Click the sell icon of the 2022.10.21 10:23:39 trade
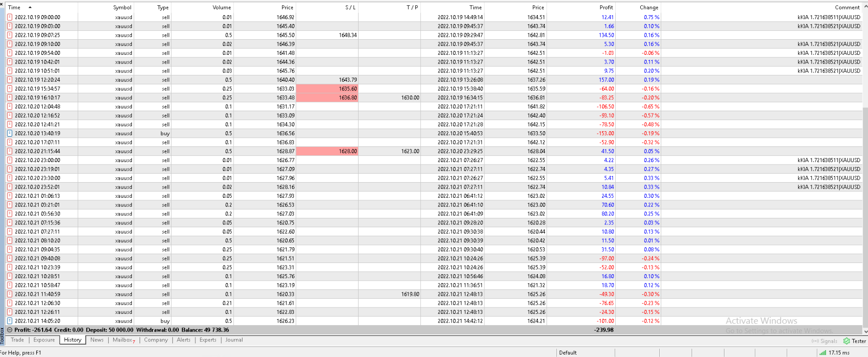868x357 pixels. tap(9, 267)
